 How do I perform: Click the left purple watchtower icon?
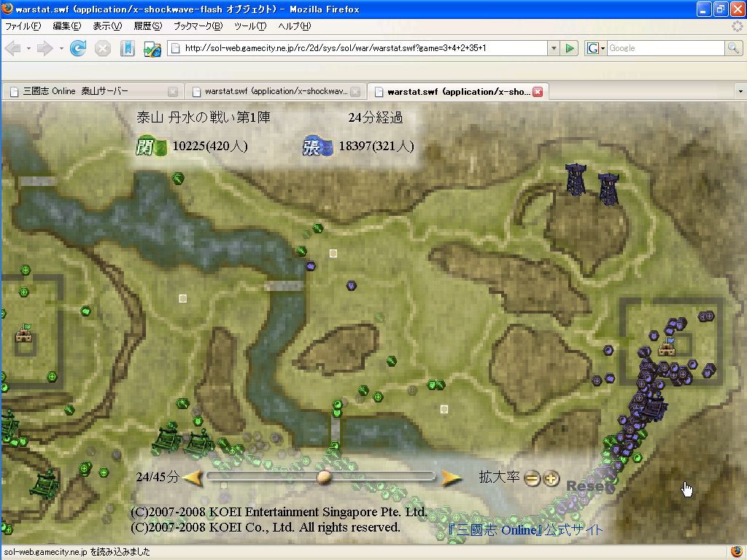tap(576, 179)
